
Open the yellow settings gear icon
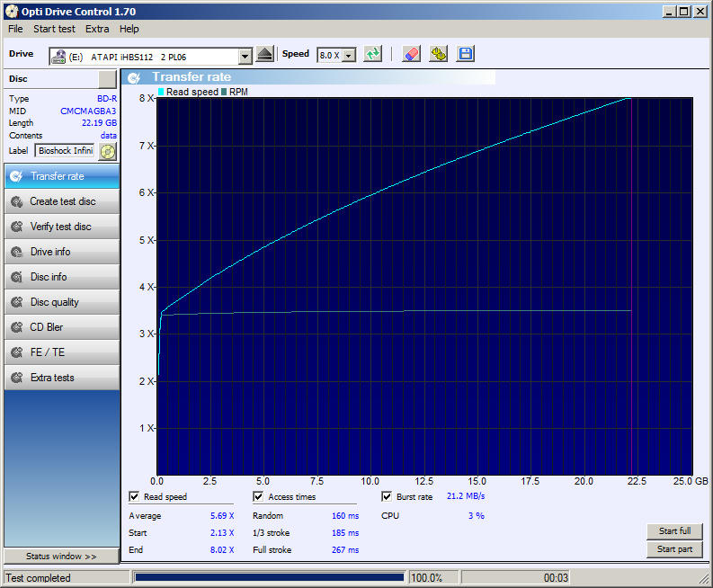tap(439, 55)
